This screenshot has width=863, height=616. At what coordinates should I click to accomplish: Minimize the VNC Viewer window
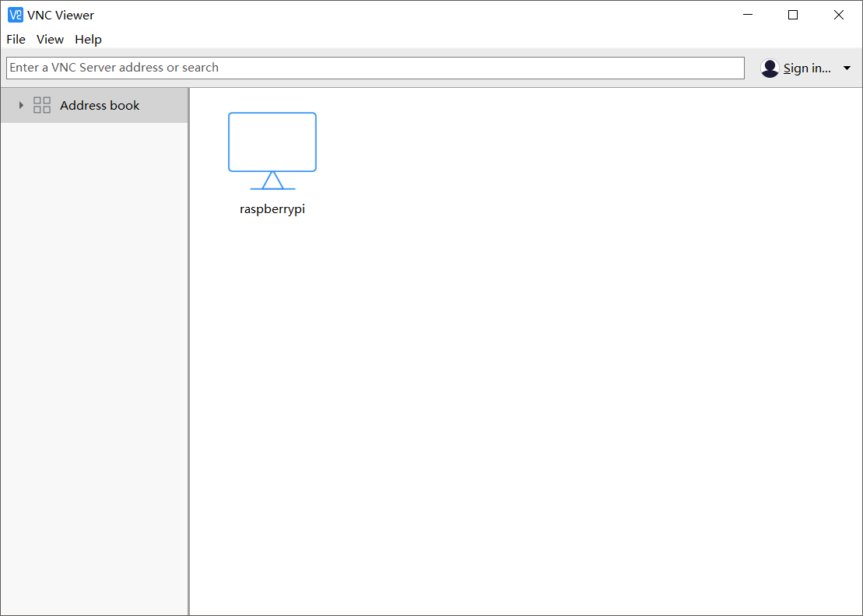pos(747,15)
